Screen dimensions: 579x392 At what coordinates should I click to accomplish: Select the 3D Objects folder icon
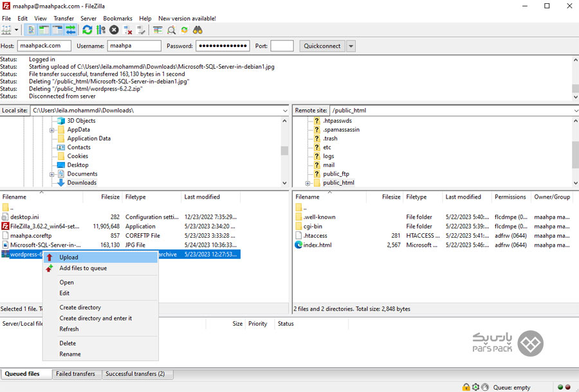coord(61,121)
